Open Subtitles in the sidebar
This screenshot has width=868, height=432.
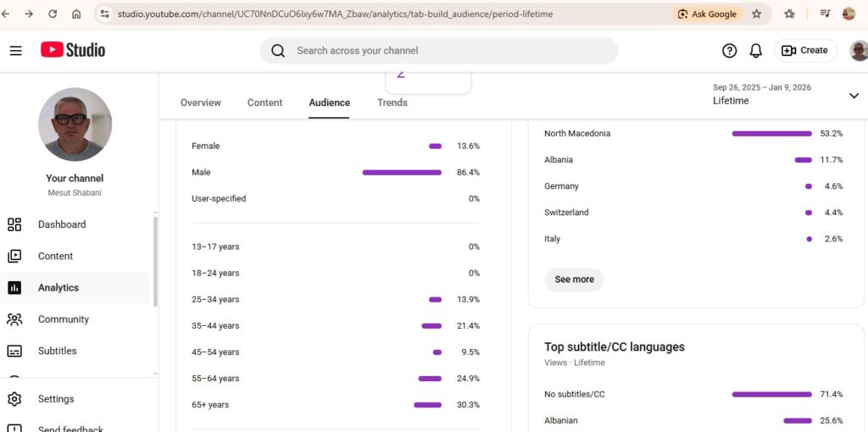click(x=57, y=351)
